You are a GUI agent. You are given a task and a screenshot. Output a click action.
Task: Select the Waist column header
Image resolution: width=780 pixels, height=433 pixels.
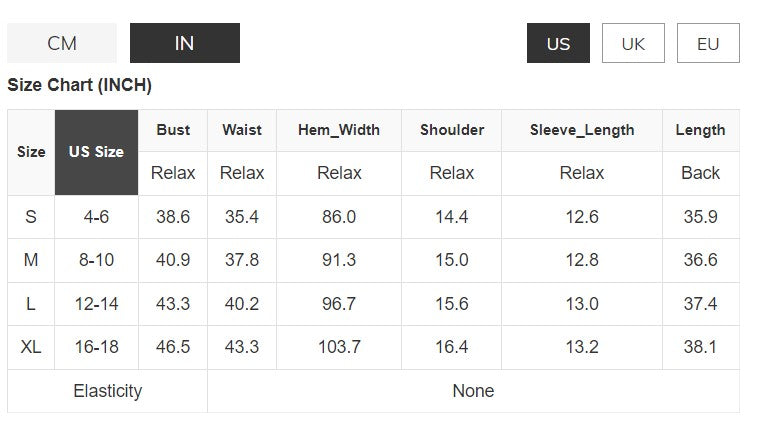coord(242,130)
